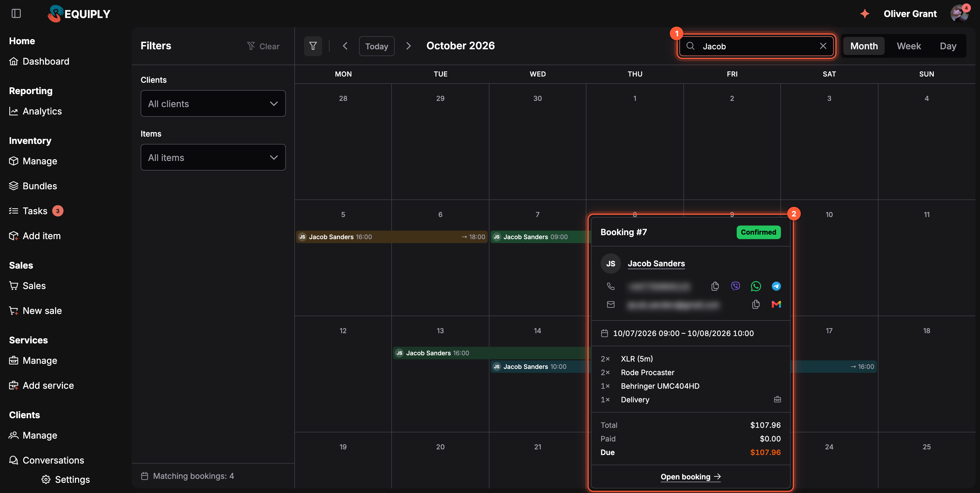Viewport: 980px width, 493px height.
Task: Contact client via Telegram icon
Action: 776,286
